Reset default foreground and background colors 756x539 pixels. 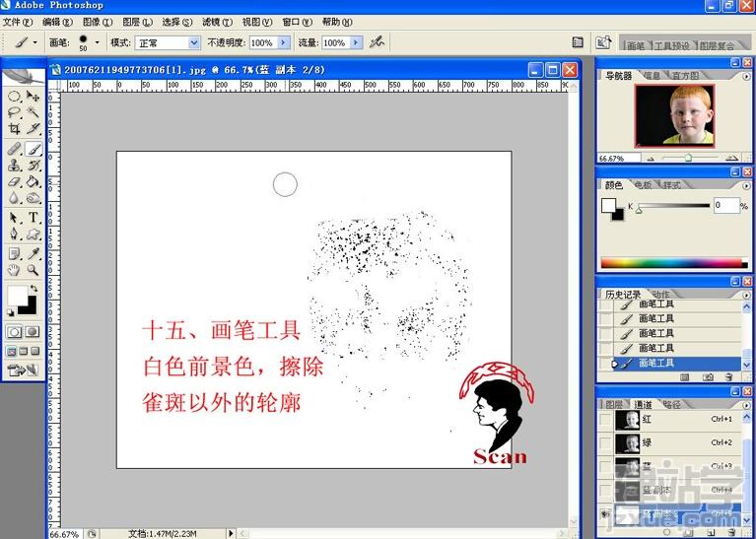11,313
